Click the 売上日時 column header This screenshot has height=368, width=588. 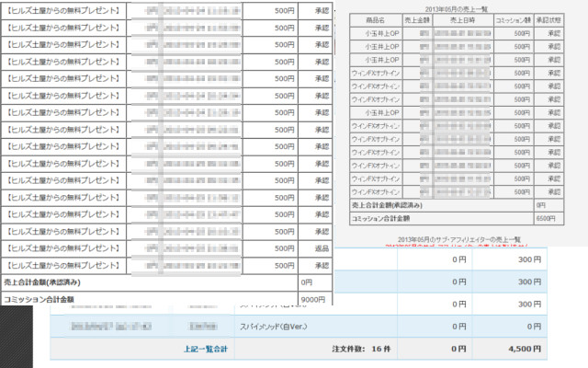(471, 20)
